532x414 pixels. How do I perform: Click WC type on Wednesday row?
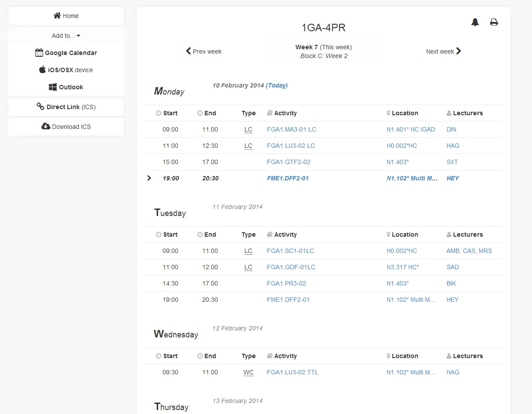tap(248, 372)
